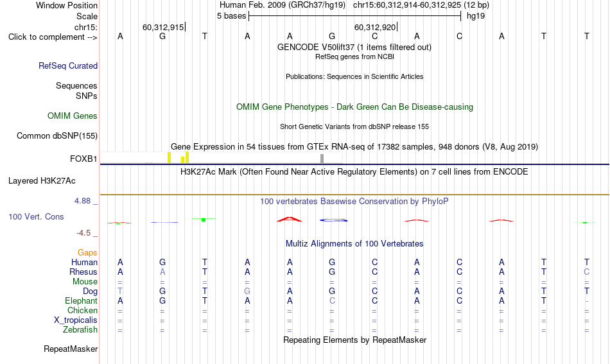Click the 60,312,920 position marker
This screenshot has height=364, width=610.
375,27
